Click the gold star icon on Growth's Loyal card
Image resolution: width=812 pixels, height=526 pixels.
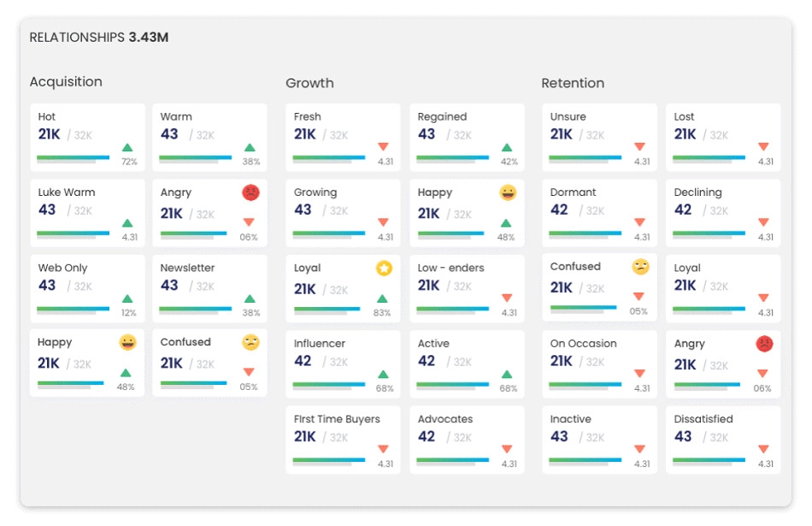[384, 269]
